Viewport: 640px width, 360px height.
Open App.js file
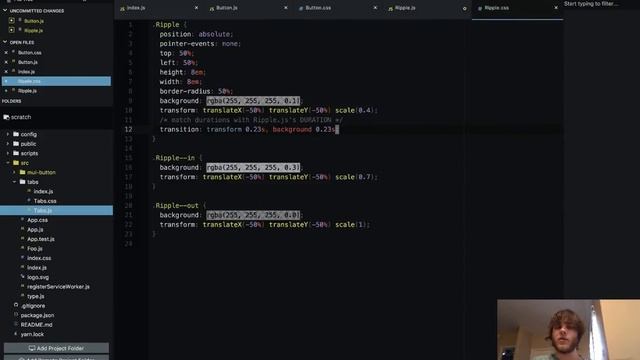click(35, 230)
